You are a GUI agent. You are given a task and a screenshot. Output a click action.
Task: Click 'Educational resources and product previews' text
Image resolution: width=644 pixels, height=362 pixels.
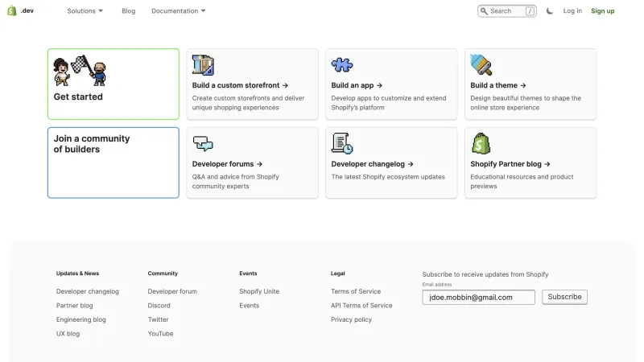[x=522, y=182]
